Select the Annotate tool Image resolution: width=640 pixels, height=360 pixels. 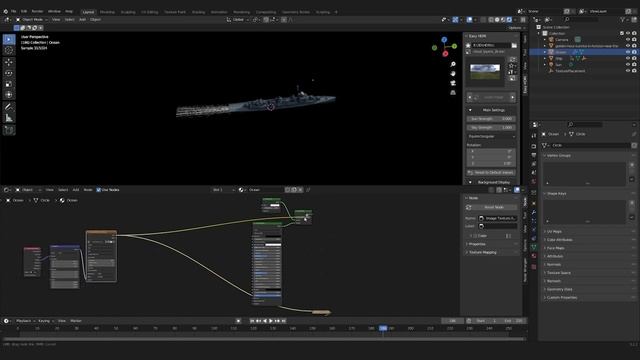9,107
